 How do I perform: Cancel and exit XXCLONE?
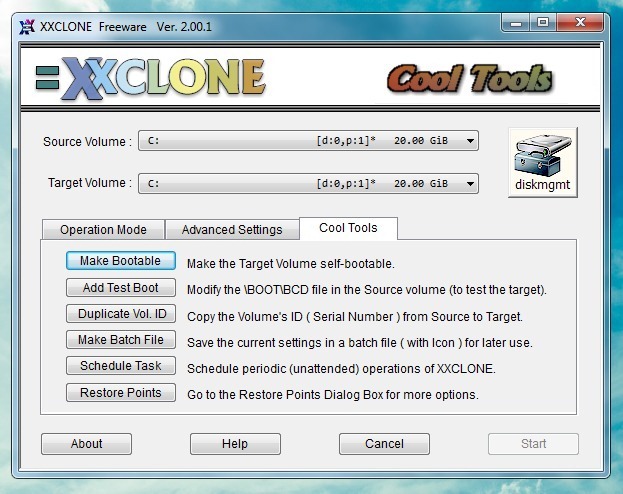tap(384, 444)
